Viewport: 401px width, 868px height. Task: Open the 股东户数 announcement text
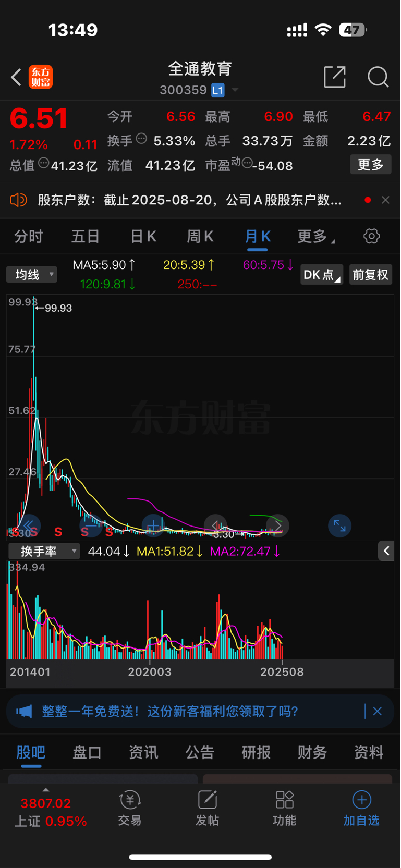pos(190,200)
